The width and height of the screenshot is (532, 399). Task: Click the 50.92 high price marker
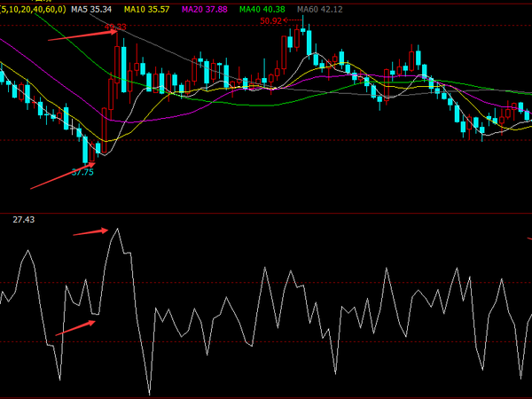coord(271,20)
